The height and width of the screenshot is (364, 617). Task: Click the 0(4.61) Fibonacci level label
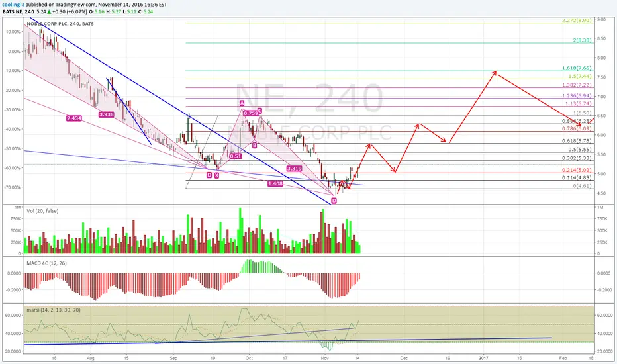582,186
